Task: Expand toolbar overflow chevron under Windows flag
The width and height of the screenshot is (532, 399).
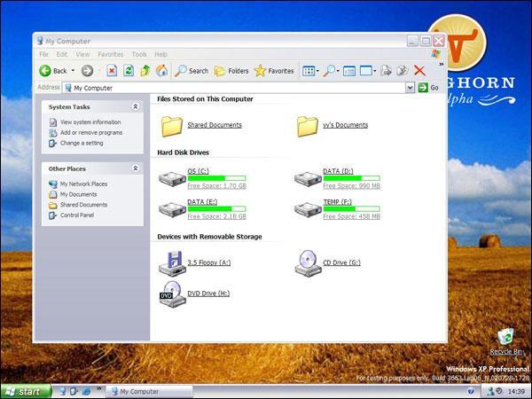Action: pos(442,64)
